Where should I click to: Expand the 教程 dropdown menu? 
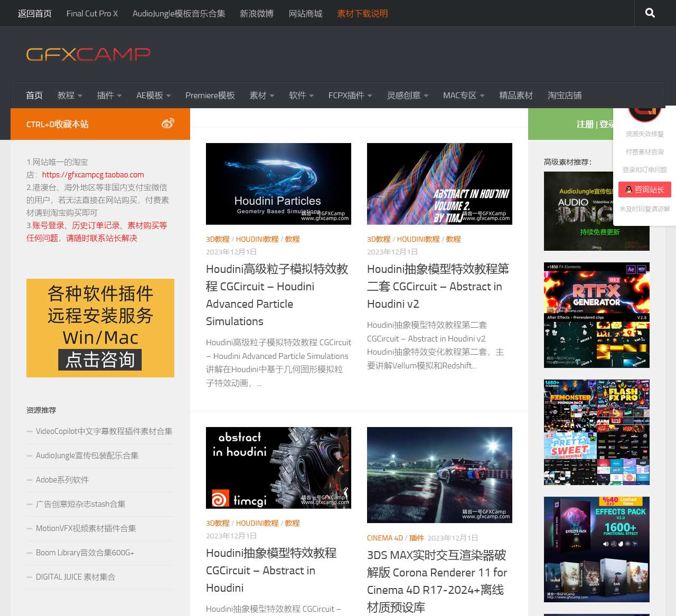pyautogui.click(x=70, y=96)
